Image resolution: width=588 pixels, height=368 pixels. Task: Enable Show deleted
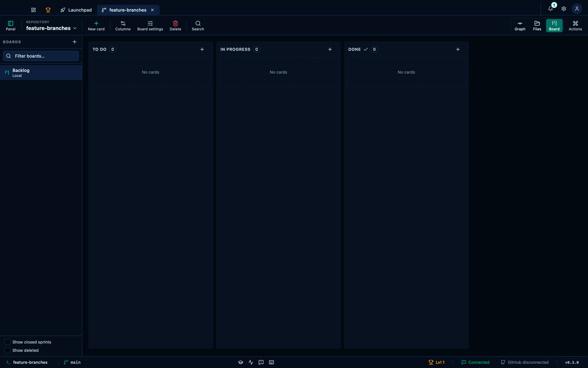[7, 350]
